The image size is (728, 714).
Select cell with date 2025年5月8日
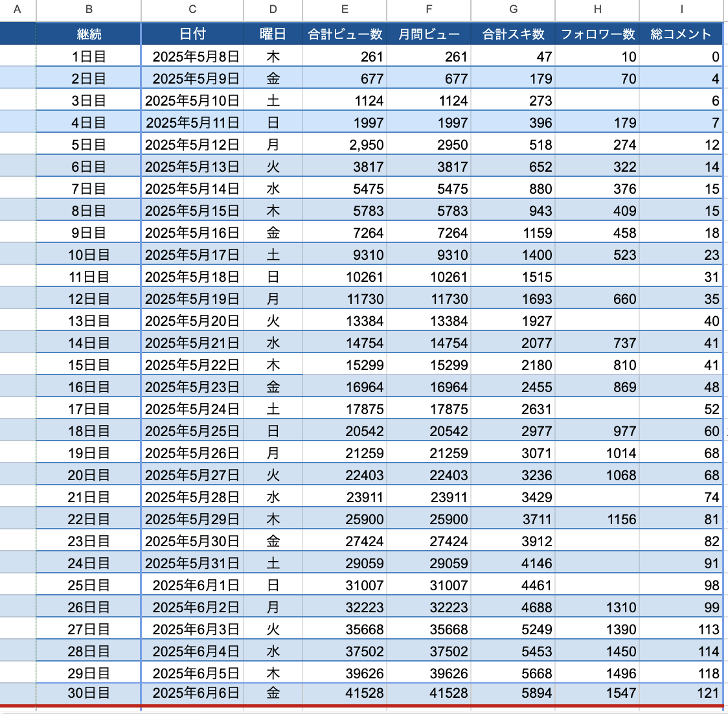click(x=192, y=56)
